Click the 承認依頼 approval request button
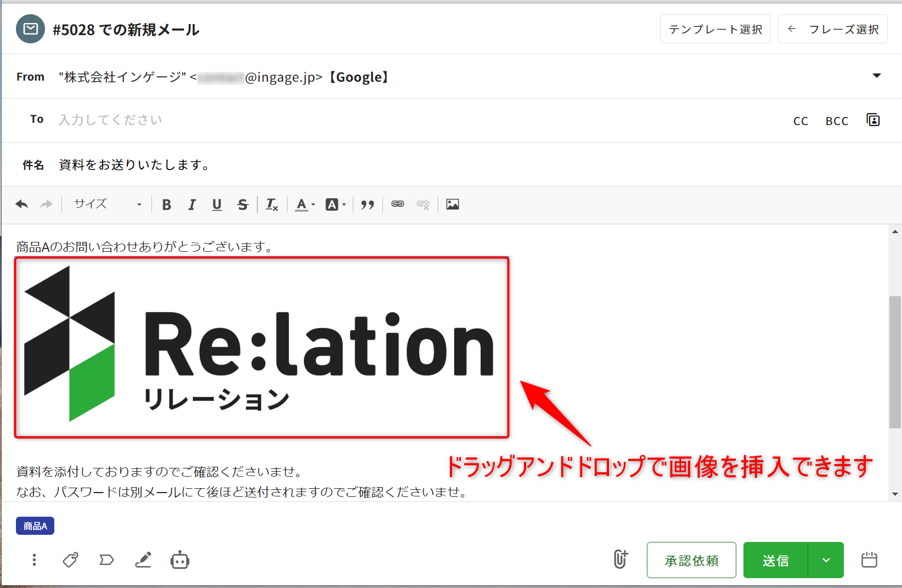This screenshot has height=588, width=902. pos(691,560)
